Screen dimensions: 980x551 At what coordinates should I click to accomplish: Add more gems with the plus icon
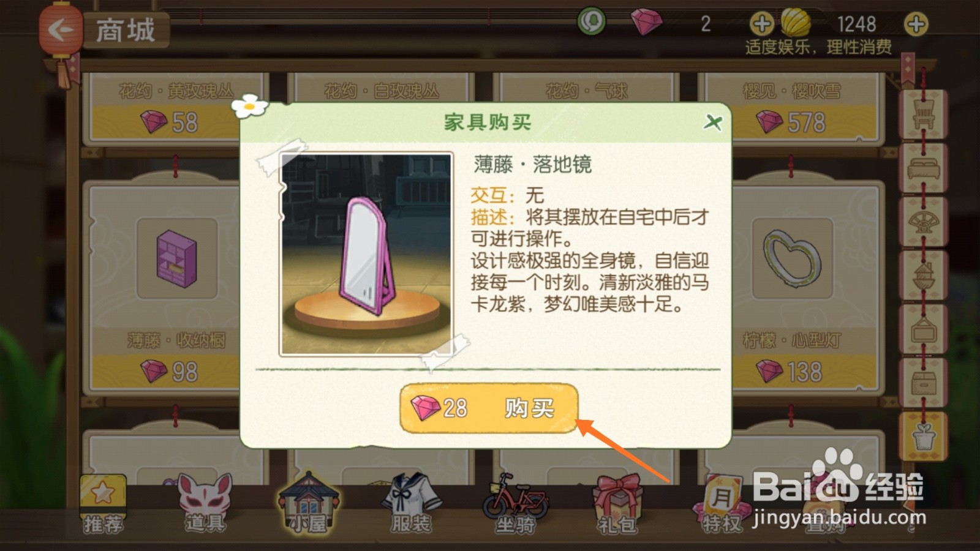761,24
